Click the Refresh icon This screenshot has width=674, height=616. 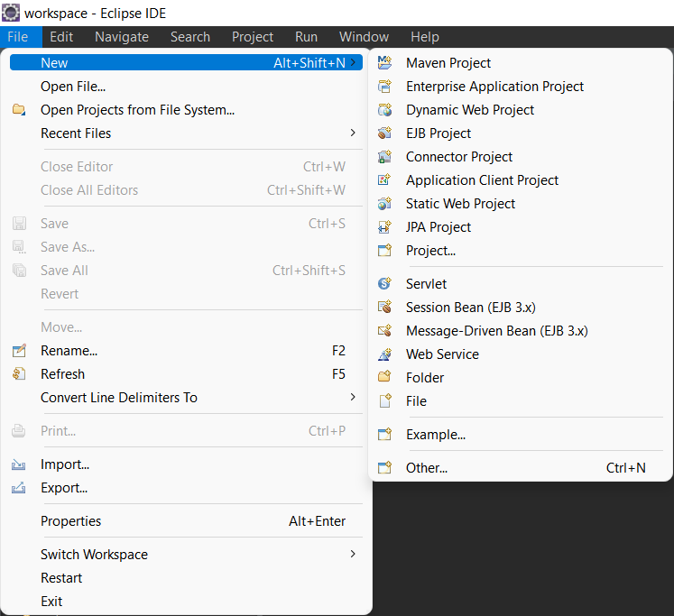(x=18, y=373)
